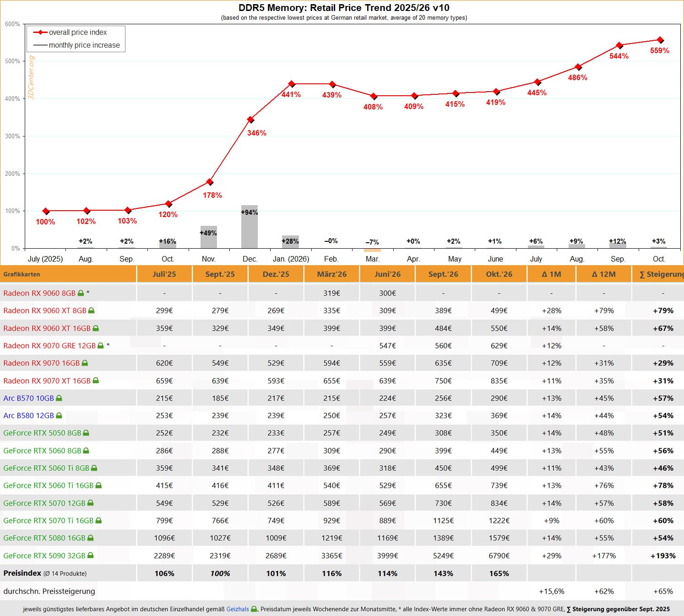This screenshot has height=616, width=684.
Task: Click the gray +49% bar for November
Action: point(209,237)
